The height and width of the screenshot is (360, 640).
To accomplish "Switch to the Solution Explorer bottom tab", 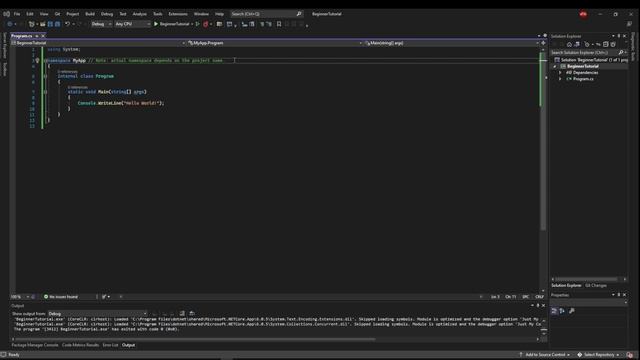I will pyautogui.click(x=566, y=285).
